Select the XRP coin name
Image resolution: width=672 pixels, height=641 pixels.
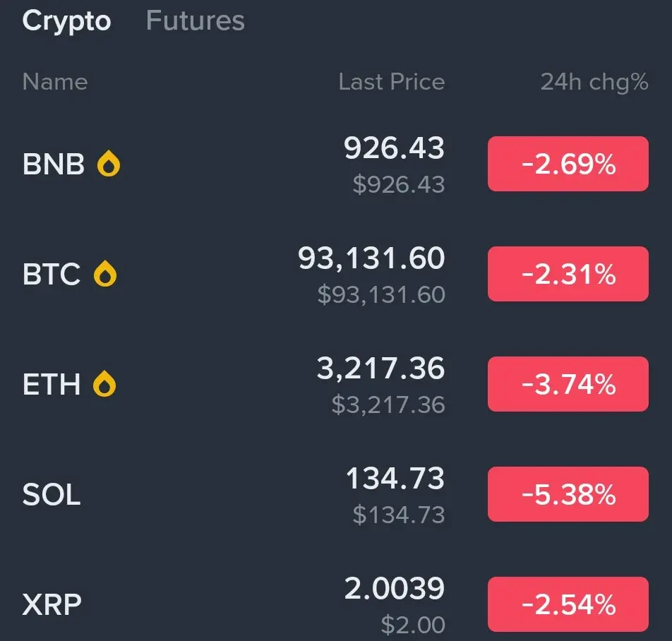tap(52, 605)
